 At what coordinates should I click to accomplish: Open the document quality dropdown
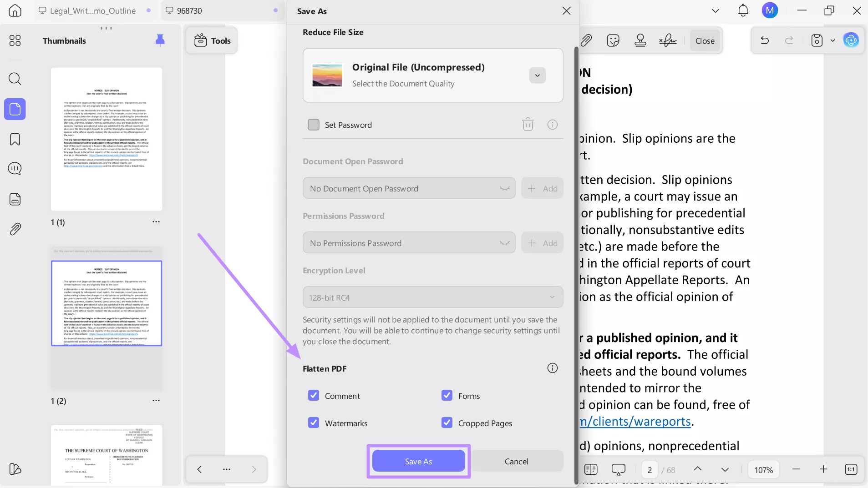tap(537, 75)
